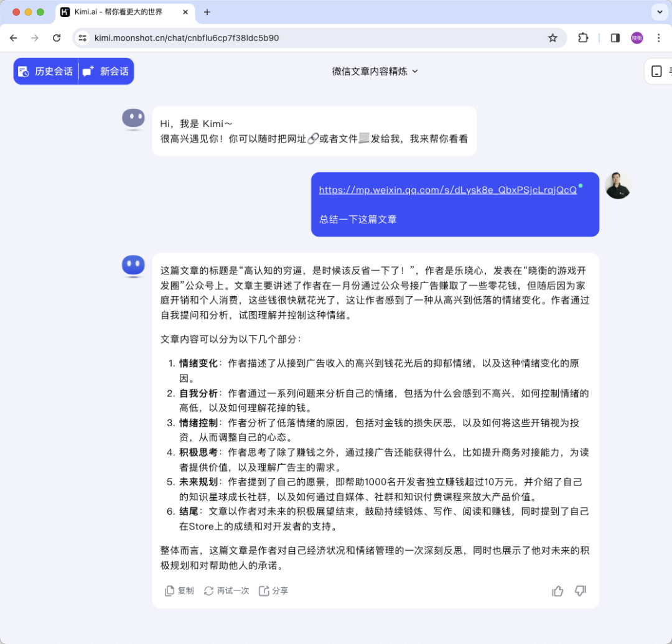
Task: Go forward in browser history
Action: (35, 38)
